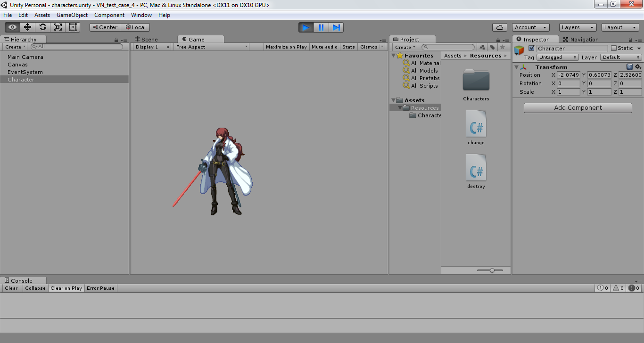
Task: Toggle Collapse in the Console
Action: (35, 288)
